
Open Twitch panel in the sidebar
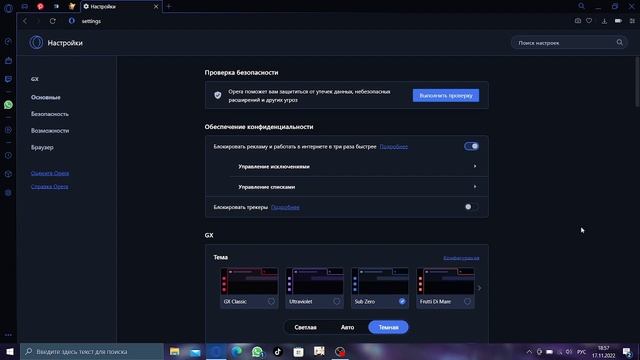click(8, 79)
